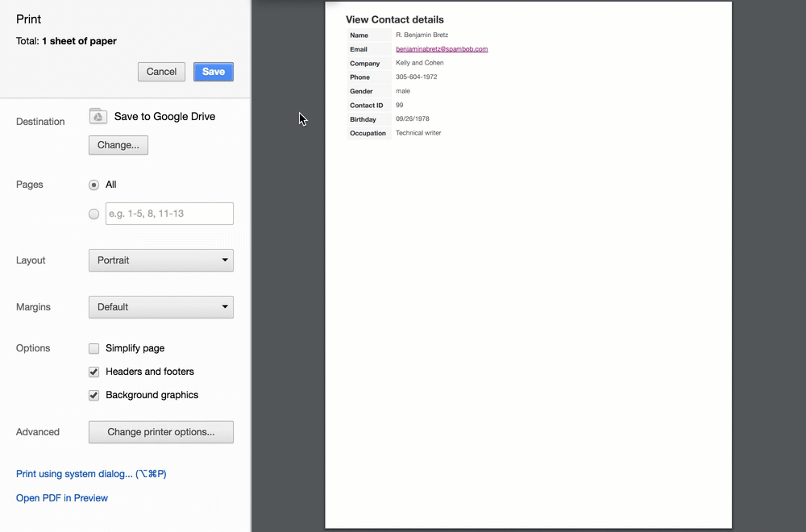Uncheck the Background graphics option
The height and width of the screenshot is (532, 806).
coord(93,395)
